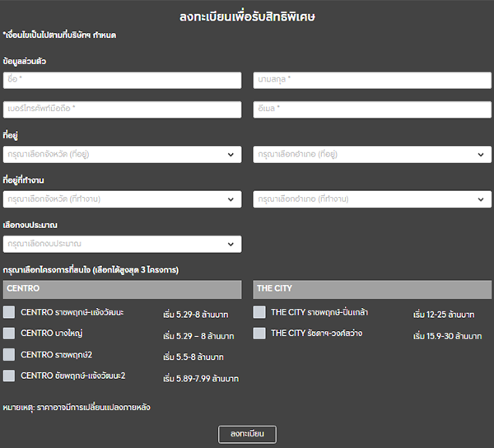This screenshot has height=448, width=494.
Task: Check THE CITY รัชดาฯ-วงศ์สว่าง checkbox
Action: coord(259,334)
